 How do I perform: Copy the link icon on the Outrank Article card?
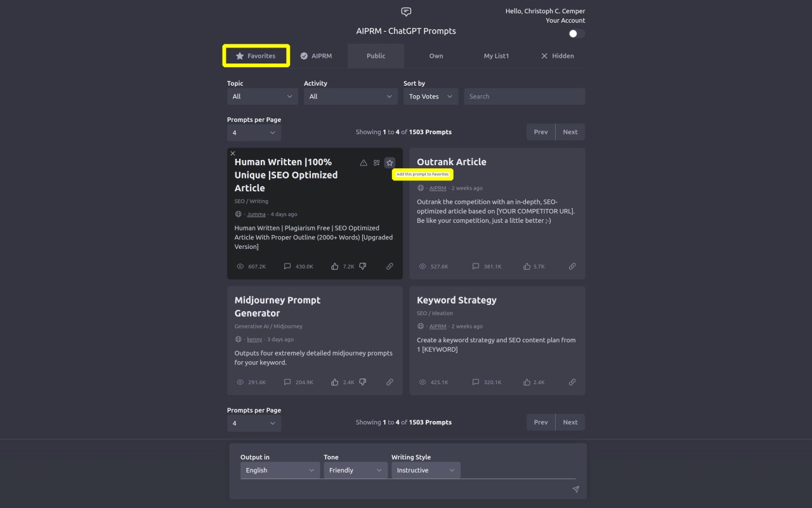[x=572, y=267]
